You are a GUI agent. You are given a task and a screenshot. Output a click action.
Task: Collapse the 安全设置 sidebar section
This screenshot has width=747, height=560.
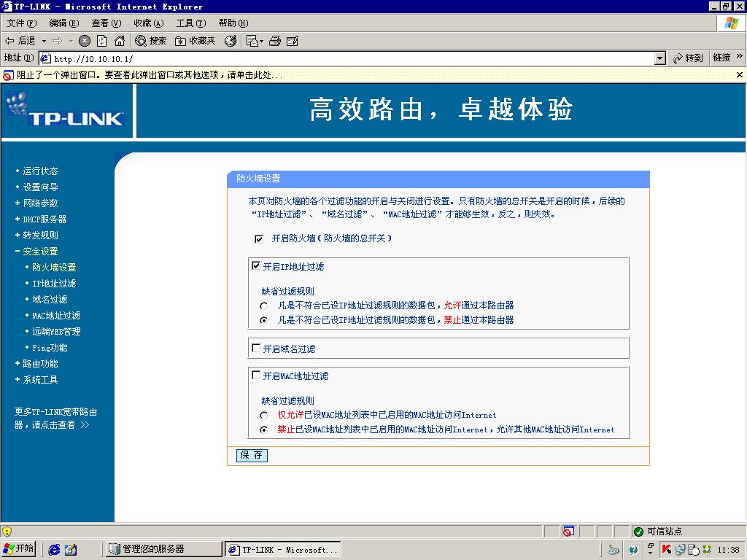[39, 252]
